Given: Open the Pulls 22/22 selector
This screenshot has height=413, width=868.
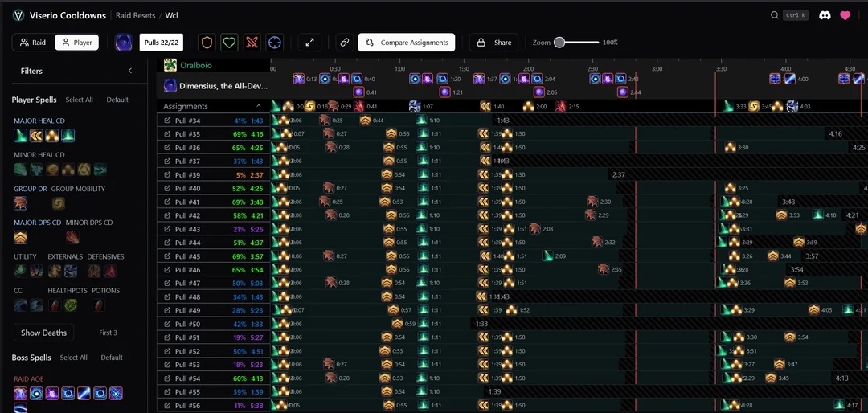Looking at the screenshot, I should pos(161,43).
